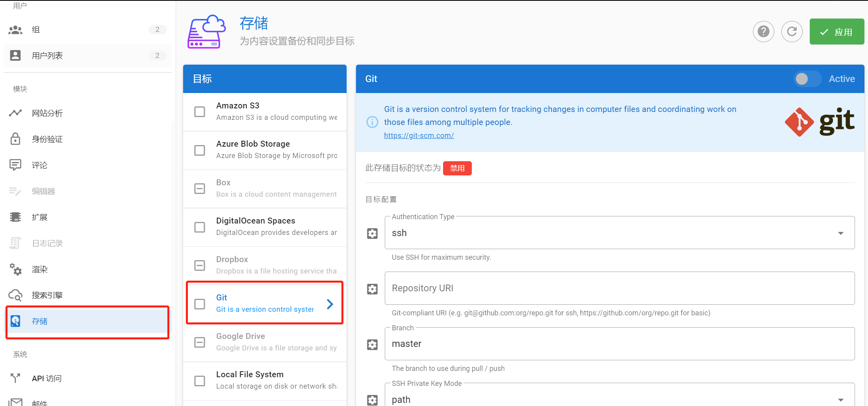The image size is (868, 406).
Task: Click the rendering gears icon
Action: coord(15,269)
